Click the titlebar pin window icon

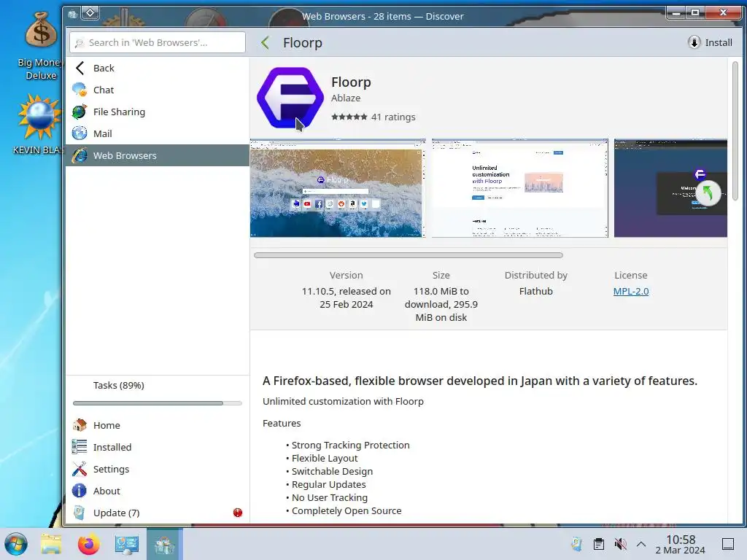pyautogui.click(x=90, y=13)
